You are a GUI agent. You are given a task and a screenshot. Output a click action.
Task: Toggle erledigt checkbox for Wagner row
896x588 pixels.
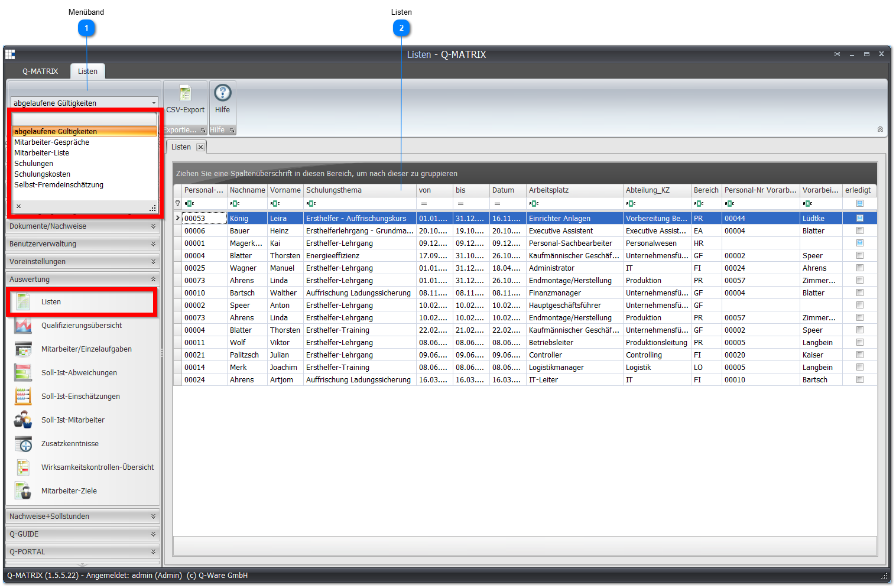point(860,268)
